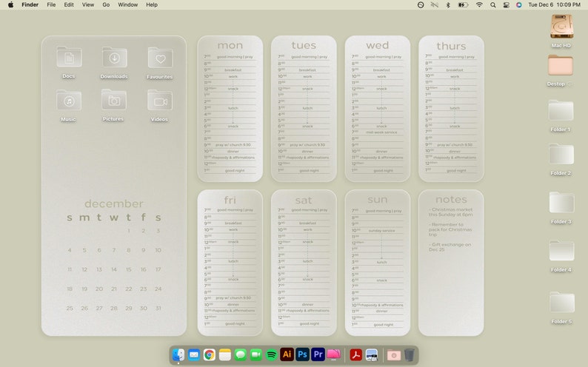
Task: Select the pink Destop folder
Action: coord(561,65)
